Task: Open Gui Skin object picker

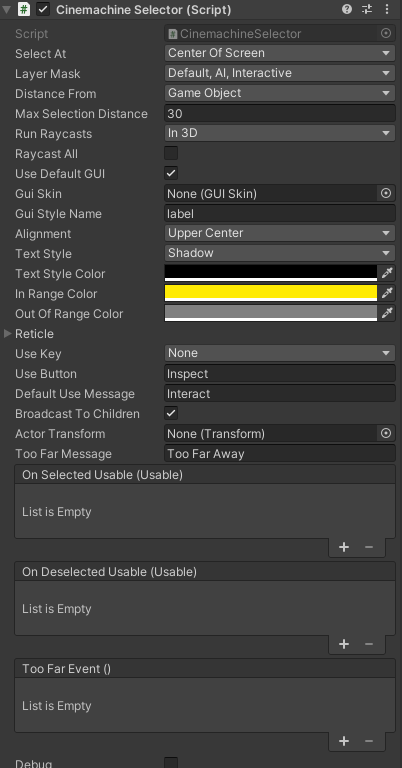Action: coord(386,193)
